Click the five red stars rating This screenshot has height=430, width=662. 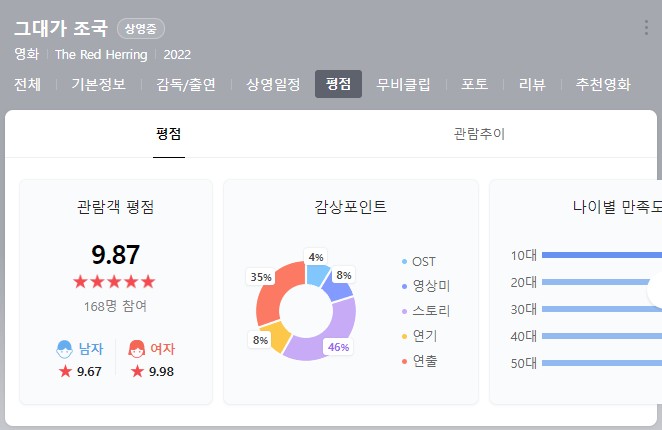[x=115, y=282]
